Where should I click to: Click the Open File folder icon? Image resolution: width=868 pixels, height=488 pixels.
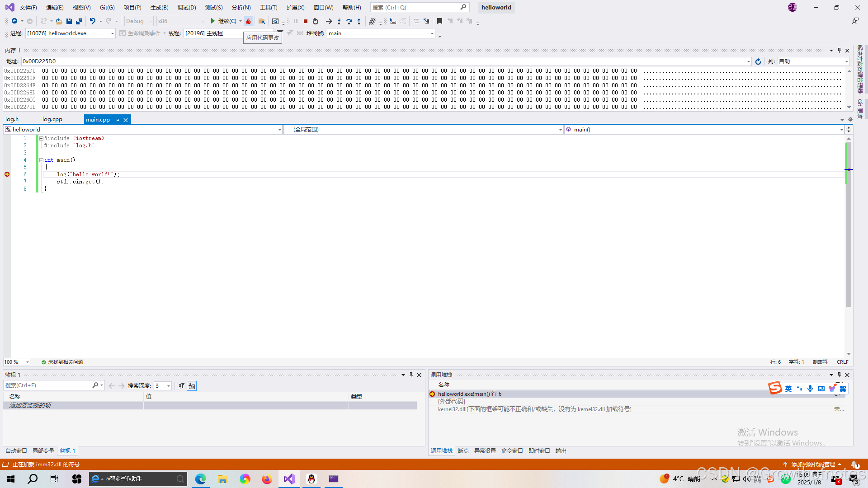[59, 21]
